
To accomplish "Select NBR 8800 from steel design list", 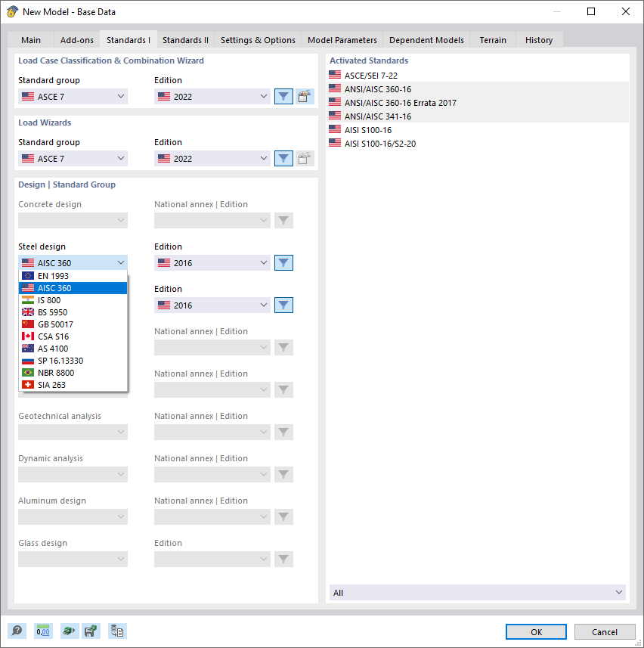I will click(73, 373).
